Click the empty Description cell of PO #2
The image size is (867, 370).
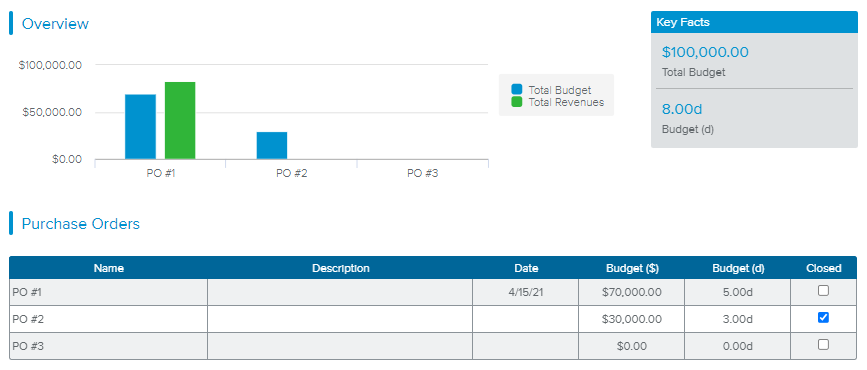point(340,319)
